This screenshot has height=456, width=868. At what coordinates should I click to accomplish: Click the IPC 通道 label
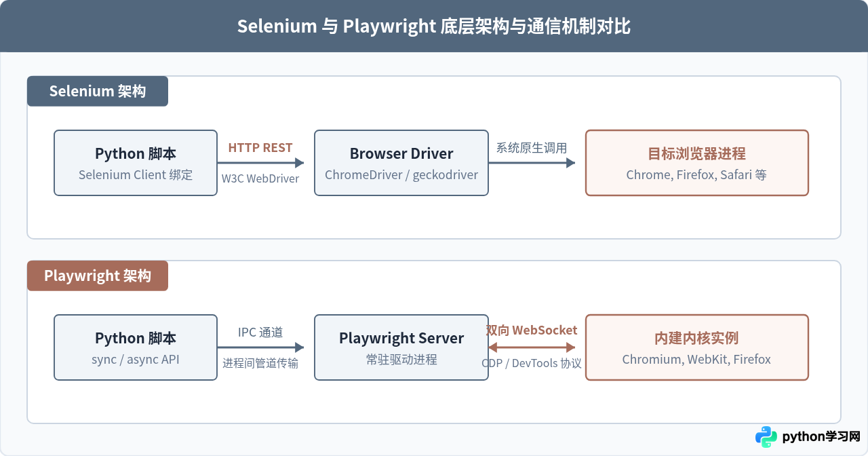point(260,332)
